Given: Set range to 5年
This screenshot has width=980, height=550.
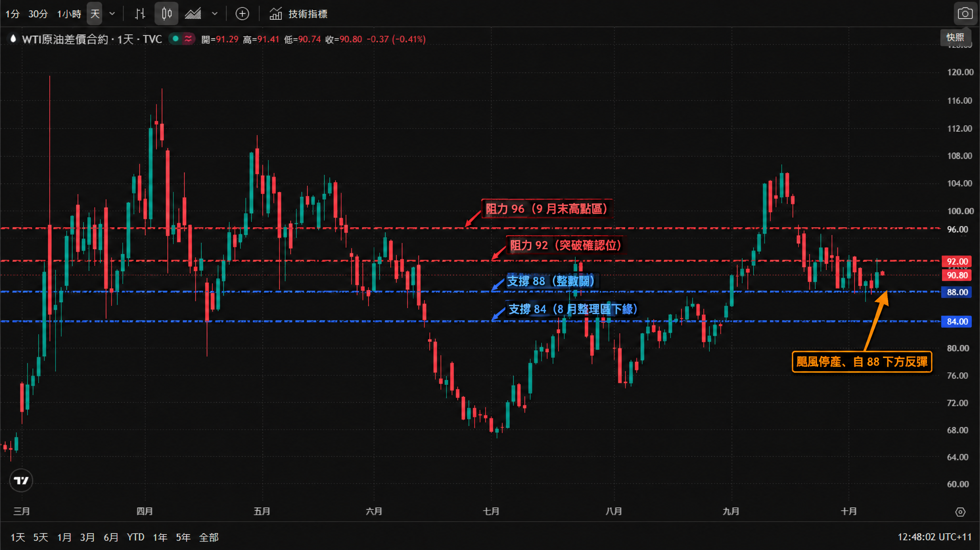Looking at the screenshot, I should (183, 537).
